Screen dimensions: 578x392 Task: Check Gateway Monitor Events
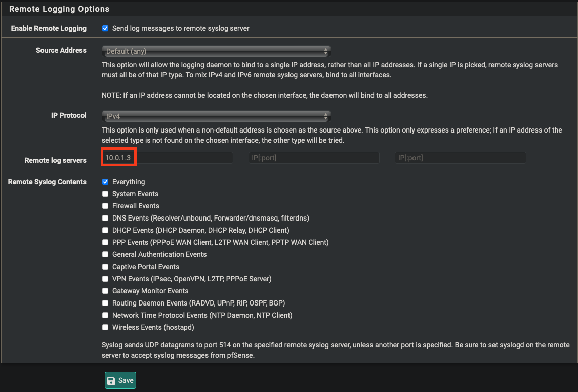[x=105, y=291]
